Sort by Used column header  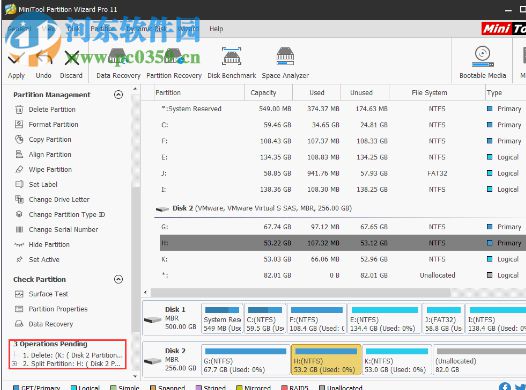[317, 93]
